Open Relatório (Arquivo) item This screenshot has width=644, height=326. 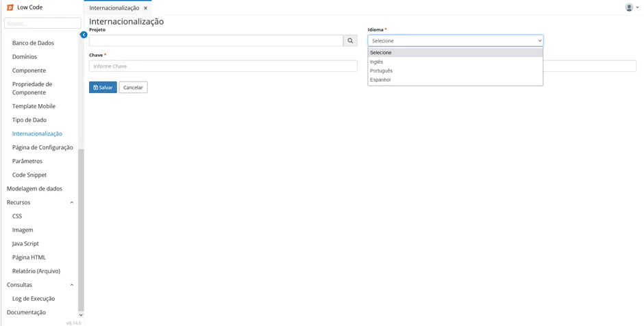click(x=36, y=271)
